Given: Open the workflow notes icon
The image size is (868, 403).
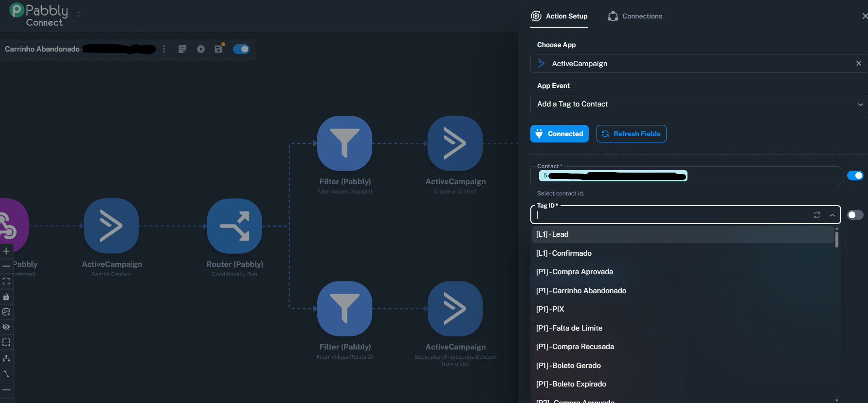Looking at the screenshot, I should tap(182, 49).
